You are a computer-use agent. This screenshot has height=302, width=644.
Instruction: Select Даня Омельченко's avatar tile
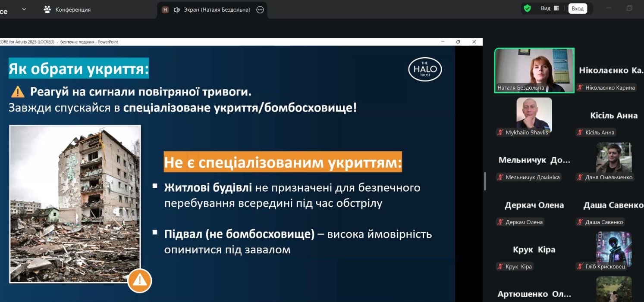(613, 158)
